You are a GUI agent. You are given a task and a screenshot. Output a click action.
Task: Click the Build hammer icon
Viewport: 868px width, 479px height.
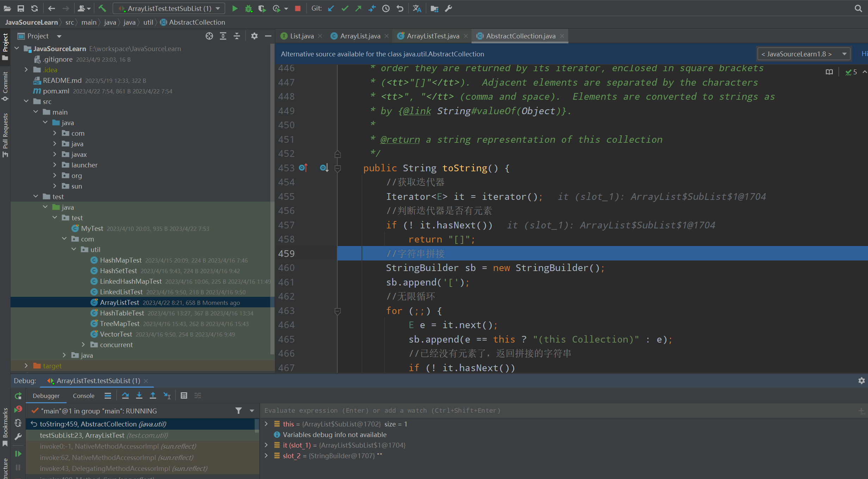102,8
